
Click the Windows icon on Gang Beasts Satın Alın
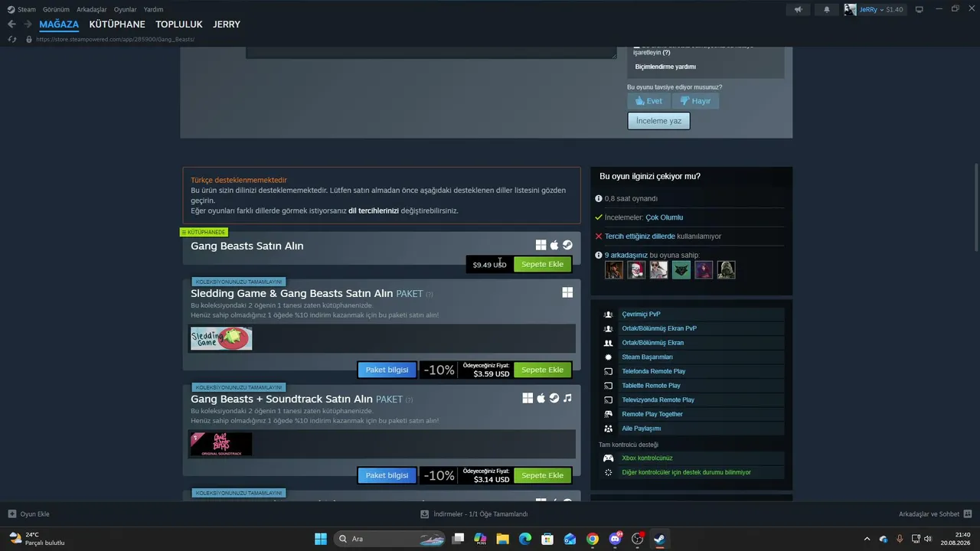(541, 246)
